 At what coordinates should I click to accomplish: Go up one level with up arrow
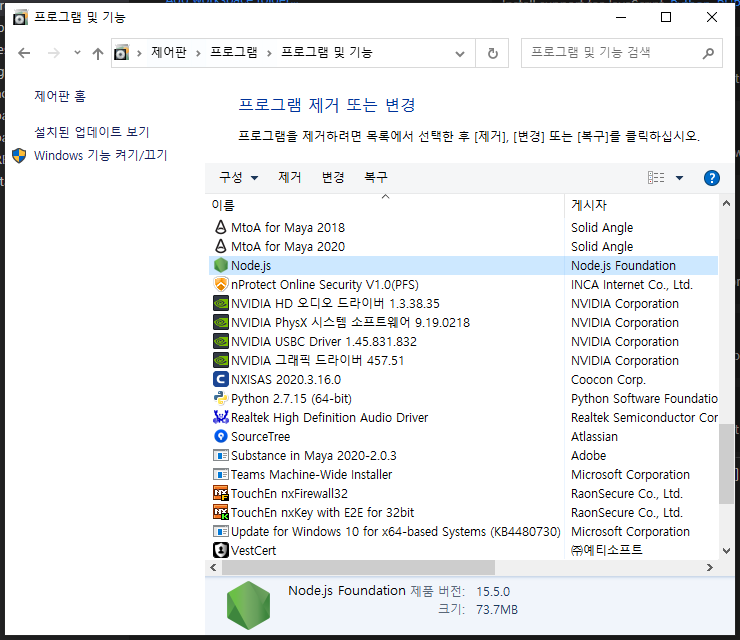[98, 53]
